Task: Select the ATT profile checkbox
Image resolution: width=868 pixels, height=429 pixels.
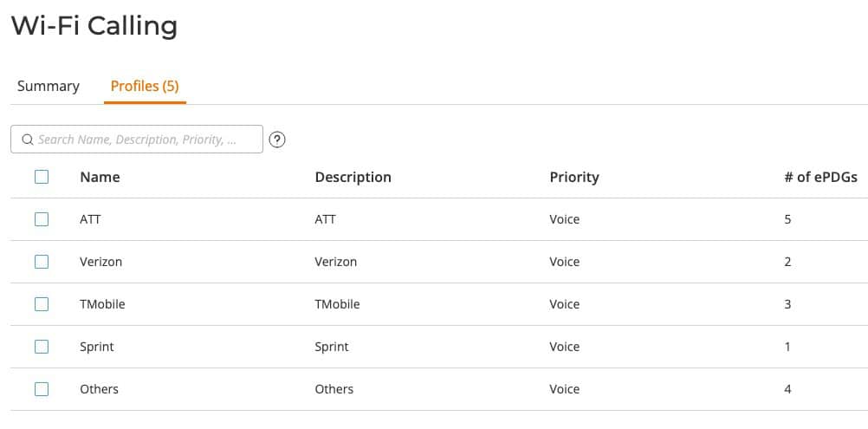Action: pos(42,219)
